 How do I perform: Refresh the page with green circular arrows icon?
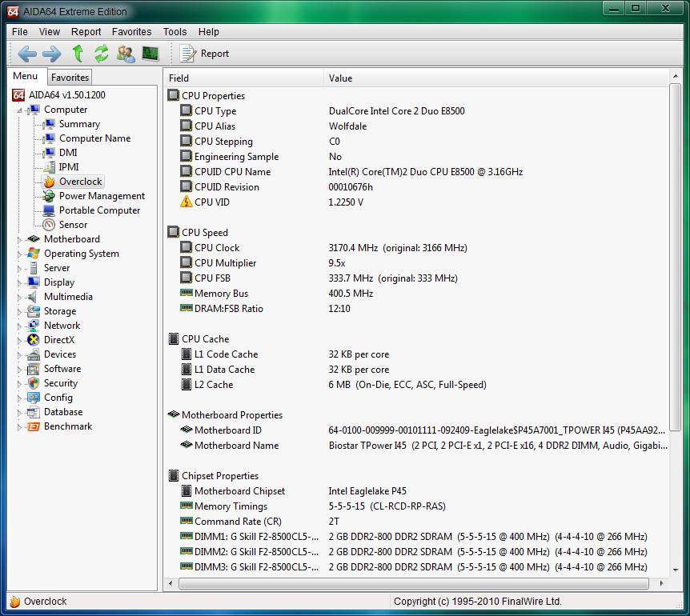pyautogui.click(x=102, y=54)
